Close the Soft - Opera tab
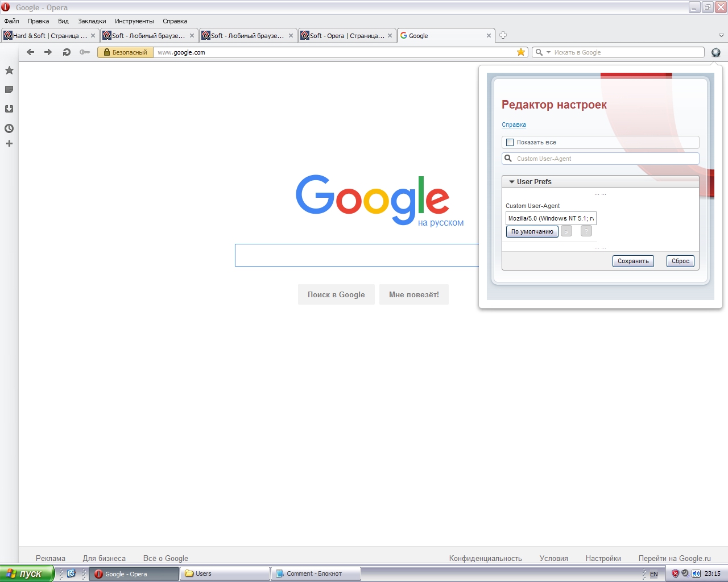728x582 pixels. pos(390,35)
